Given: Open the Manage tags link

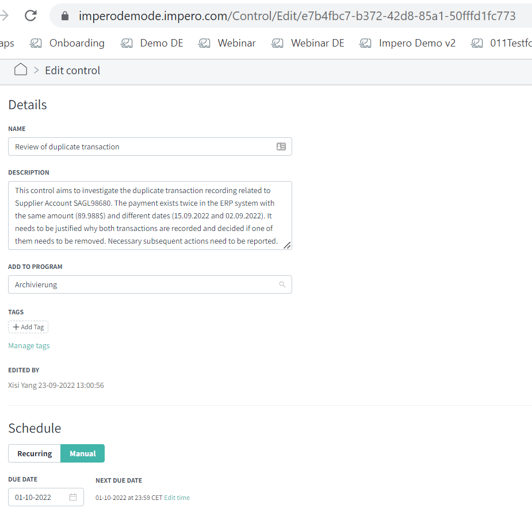Looking at the screenshot, I should [x=29, y=346].
